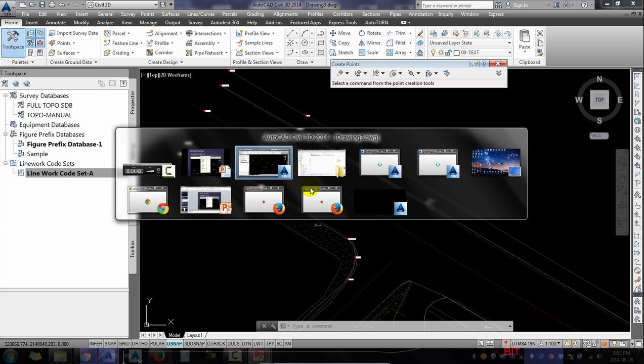Click the Array tool icon

pyautogui.click(x=390, y=53)
